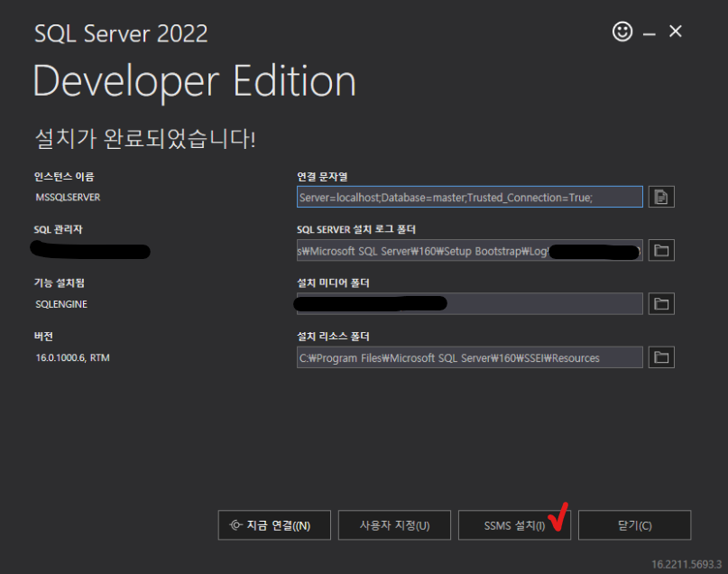
Task: Click the SQL SERVER 설치 로그 폴더 label
Action: pyautogui.click(x=356, y=229)
